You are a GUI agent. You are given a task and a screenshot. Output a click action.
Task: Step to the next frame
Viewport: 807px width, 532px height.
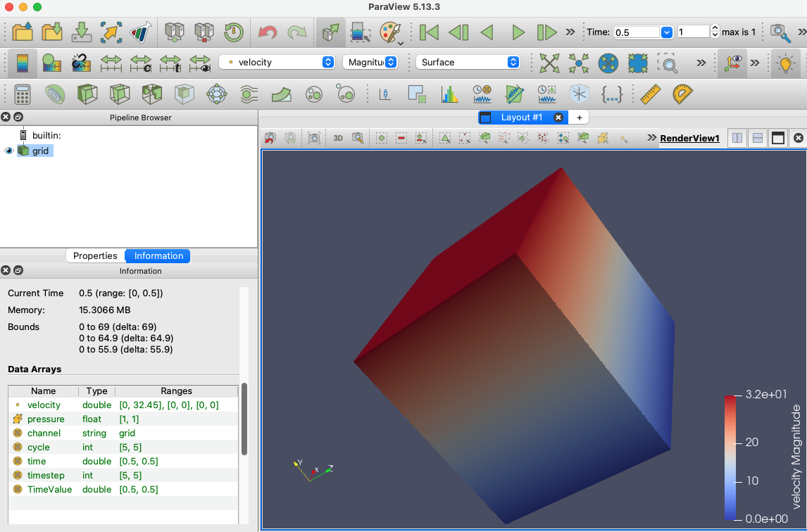coord(546,32)
